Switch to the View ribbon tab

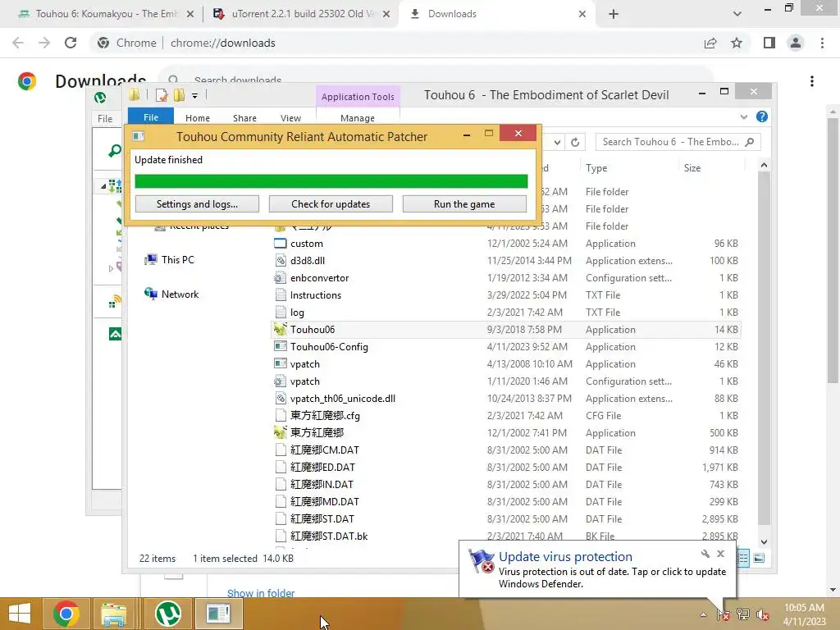[x=291, y=118]
